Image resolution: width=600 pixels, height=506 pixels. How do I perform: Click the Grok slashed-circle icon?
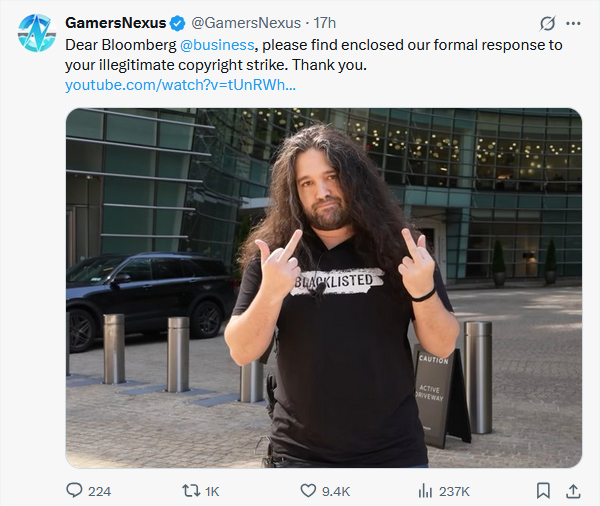547,24
